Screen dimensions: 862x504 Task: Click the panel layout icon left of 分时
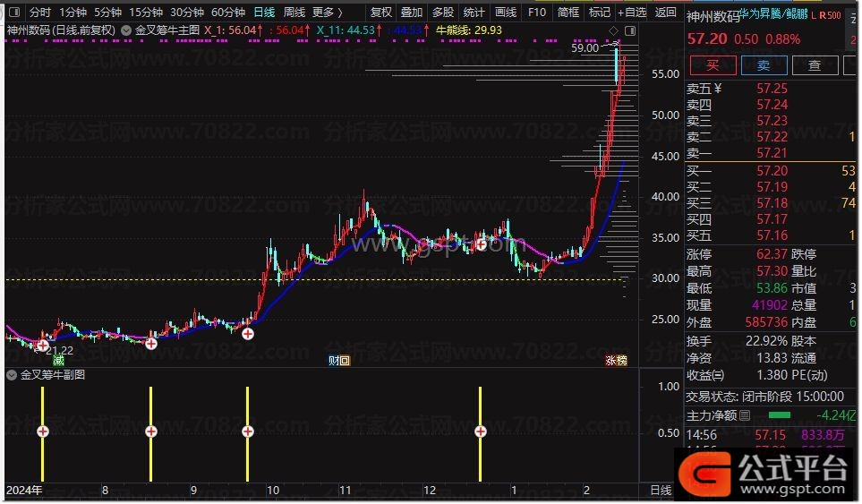15,12
